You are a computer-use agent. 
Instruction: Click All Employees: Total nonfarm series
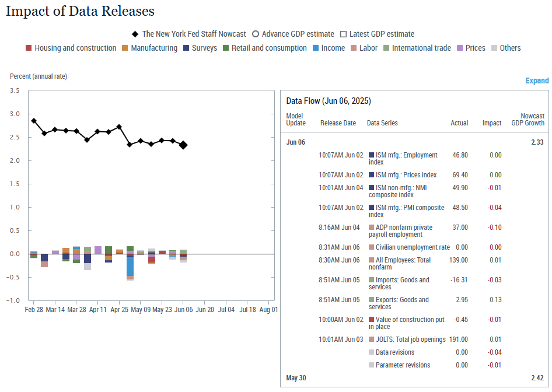(400, 264)
